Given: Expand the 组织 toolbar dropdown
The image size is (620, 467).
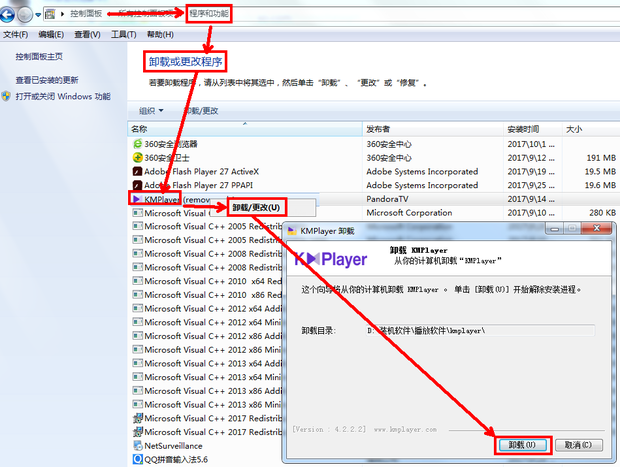Looking at the screenshot, I should click(151, 111).
